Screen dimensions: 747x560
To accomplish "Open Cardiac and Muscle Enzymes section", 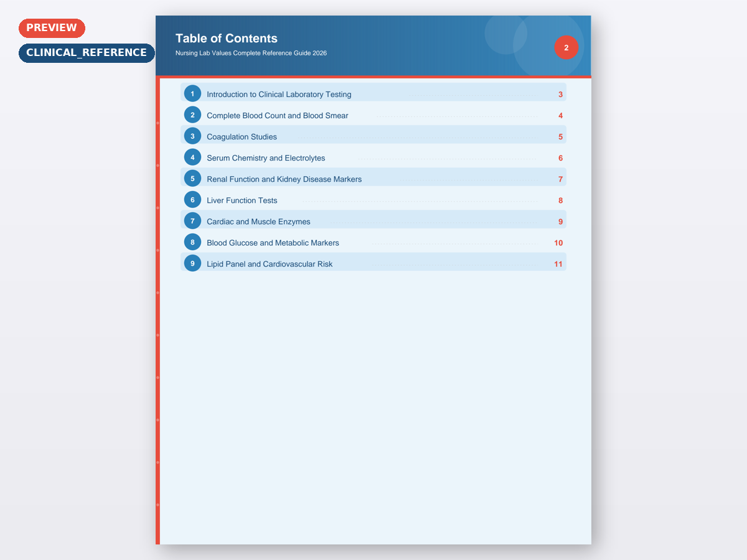I will click(258, 222).
